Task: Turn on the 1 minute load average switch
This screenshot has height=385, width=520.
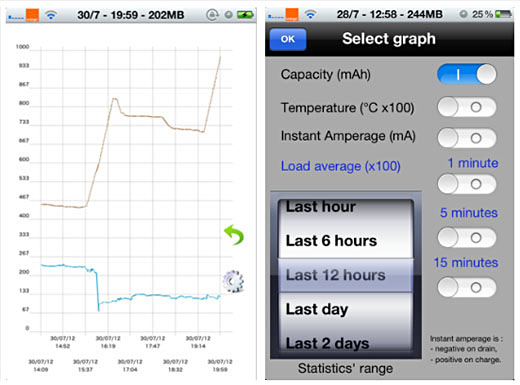Action: coord(467,184)
